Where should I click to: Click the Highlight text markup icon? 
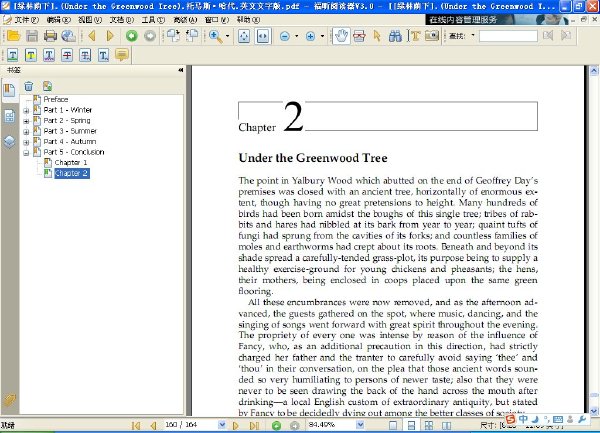pos(31,55)
